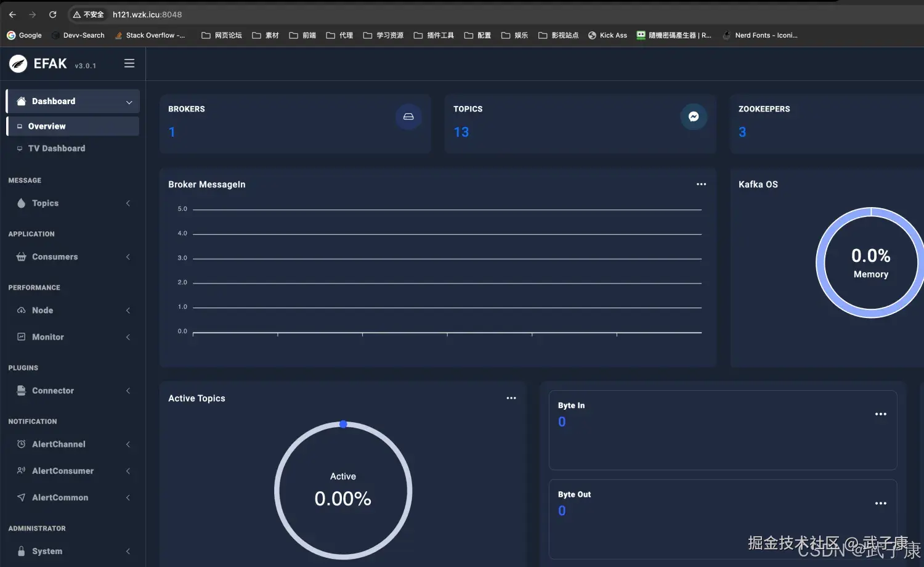The image size is (924, 567).
Task: Open Byte Out options ellipsis
Action: [x=881, y=504]
